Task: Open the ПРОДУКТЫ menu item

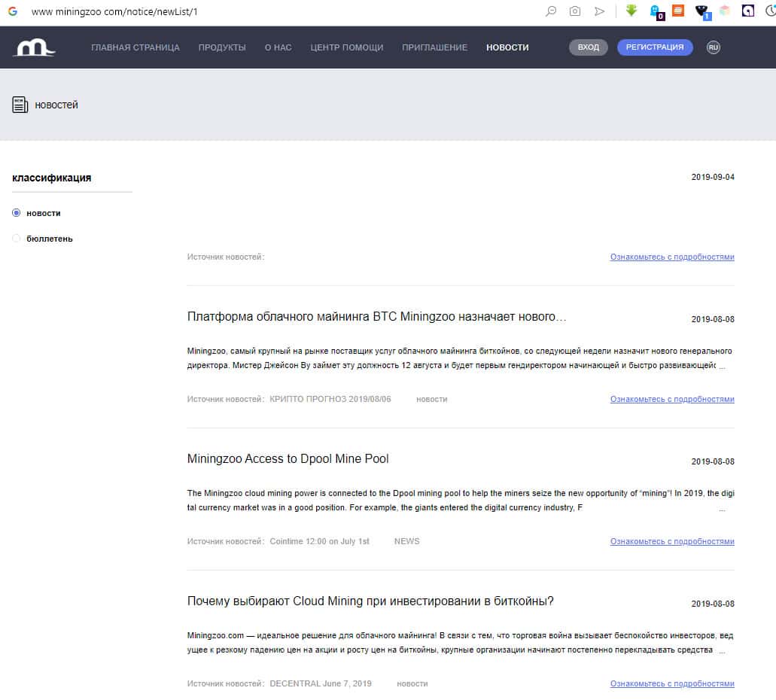Action: [x=222, y=47]
